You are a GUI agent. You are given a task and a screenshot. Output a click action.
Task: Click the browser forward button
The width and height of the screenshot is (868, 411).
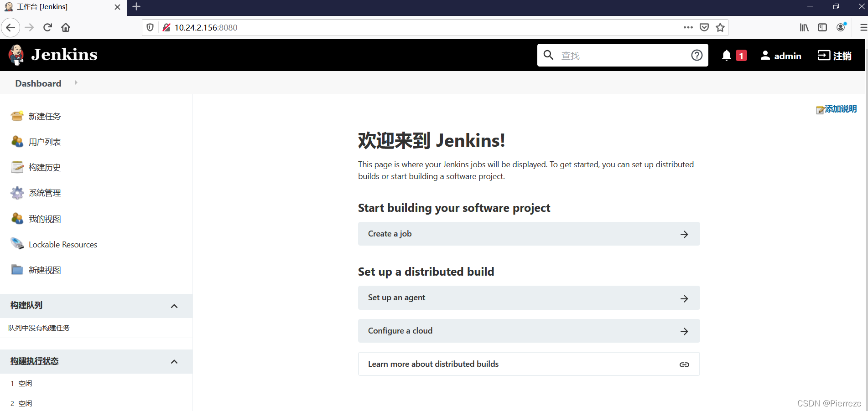tap(29, 27)
